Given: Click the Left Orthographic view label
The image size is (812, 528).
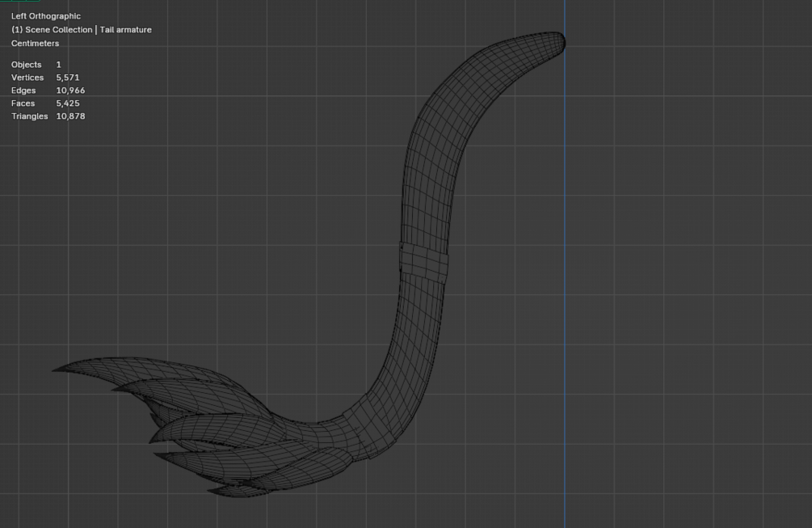Looking at the screenshot, I should [45, 16].
